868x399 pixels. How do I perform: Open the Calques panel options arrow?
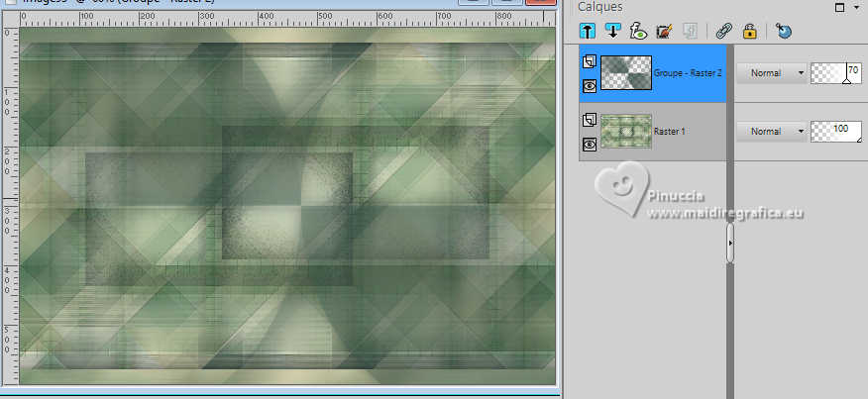point(857,7)
